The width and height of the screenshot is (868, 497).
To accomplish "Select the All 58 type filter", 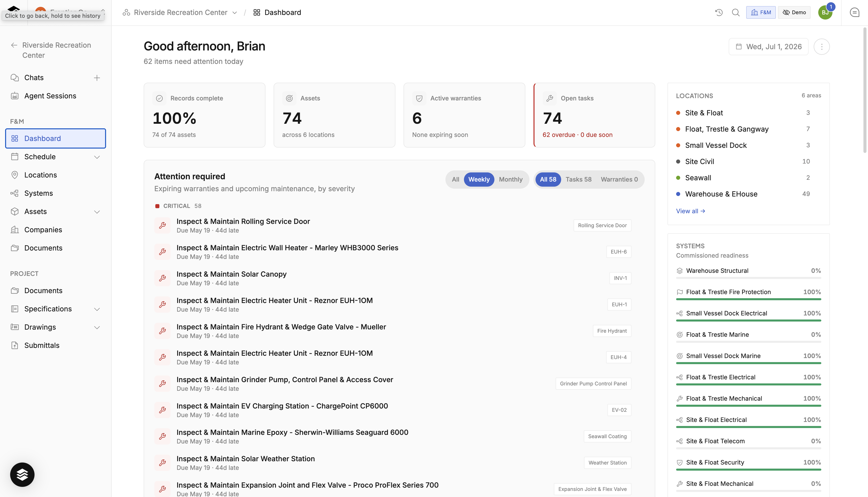I will pos(548,180).
